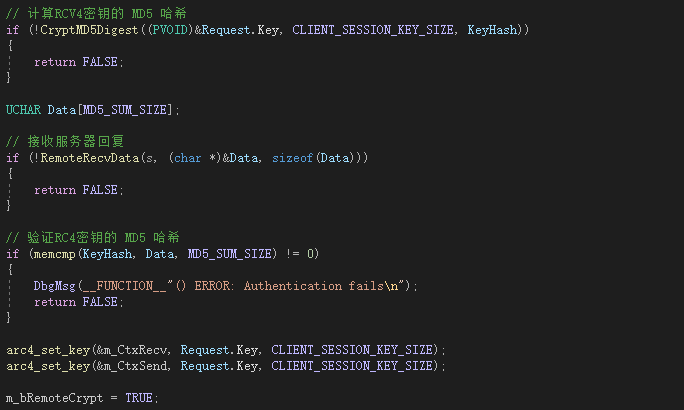The width and height of the screenshot is (684, 410).
Task: Click the sizeof keyword
Action: [293, 158]
